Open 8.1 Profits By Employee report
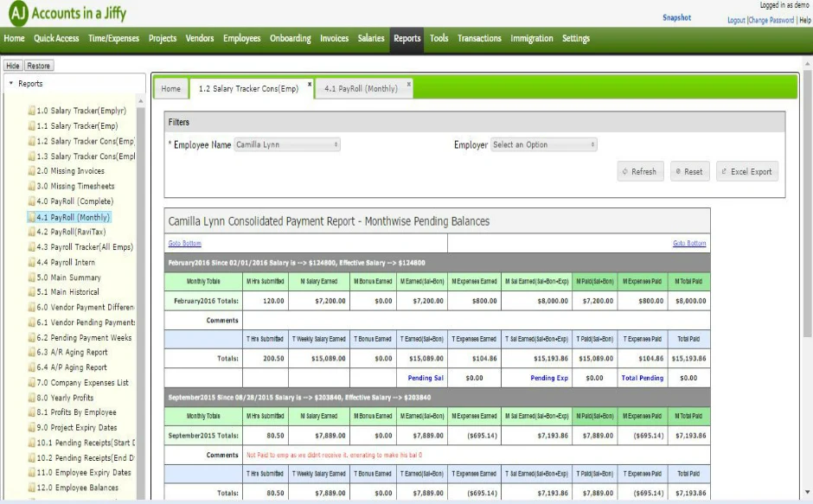This screenshot has width=813, height=504. click(x=77, y=412)
